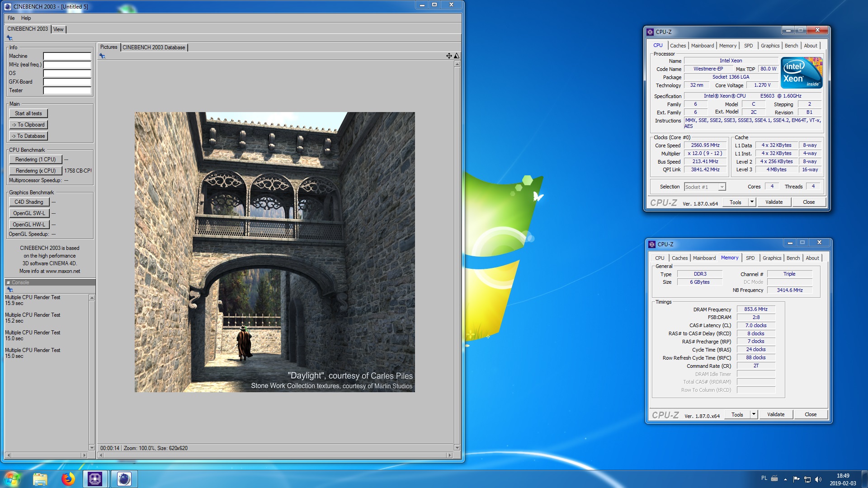Click the PL language indicator
The image size is (868, 488).
coord(764,478)
